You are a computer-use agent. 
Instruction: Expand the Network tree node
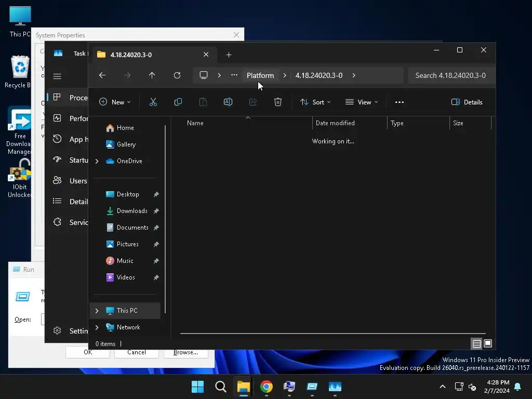coord(97,327)
